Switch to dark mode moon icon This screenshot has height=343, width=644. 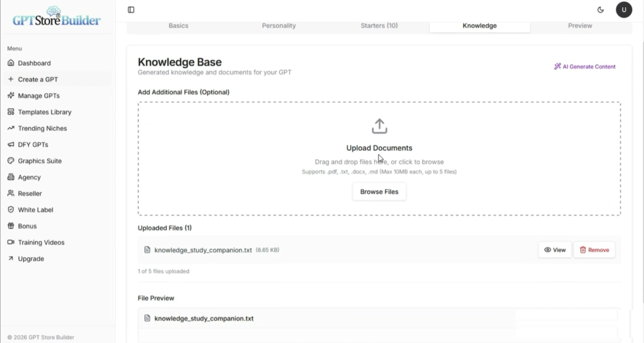pyautogui.click(x=601, y=9)
